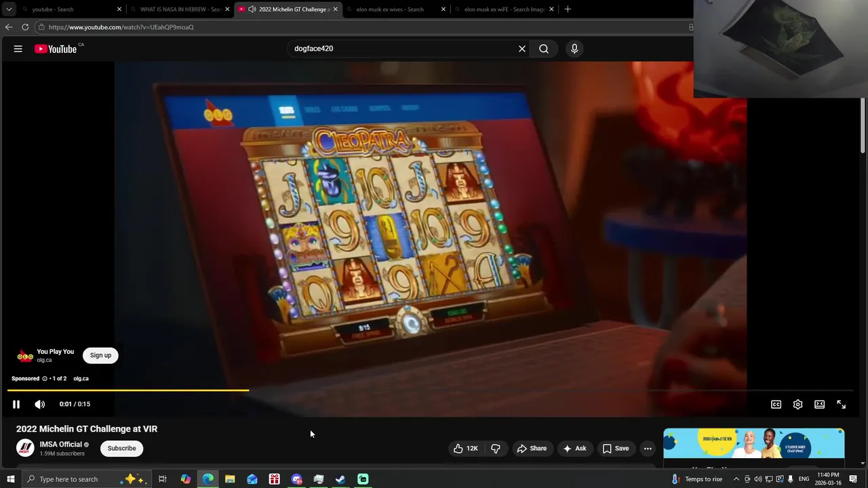868x488 pixels.
Task: Open the Ask AI feature
Action: [574, 448]
